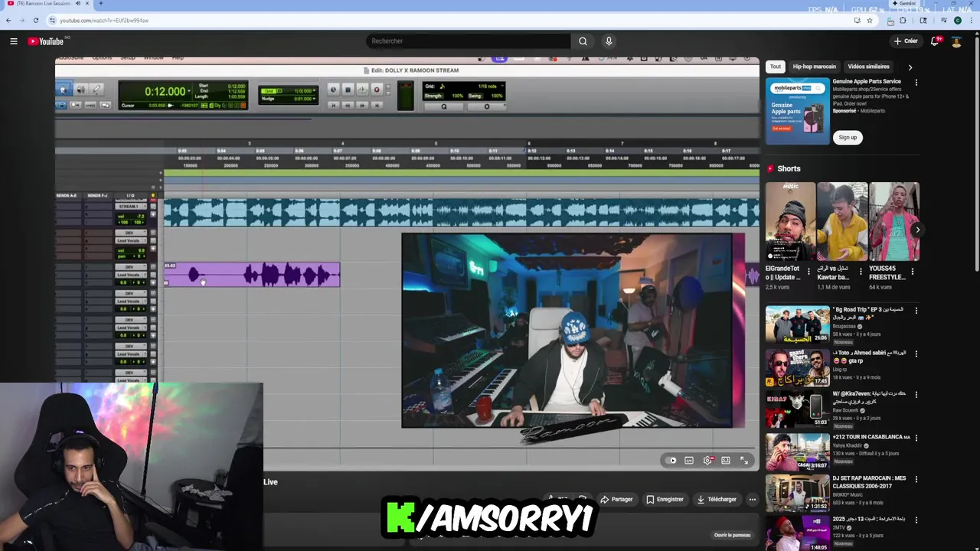This screenshot has height=551, width=980.
Task: Click the Pro Tools Record transport button
Action: [x=376, y=90]
